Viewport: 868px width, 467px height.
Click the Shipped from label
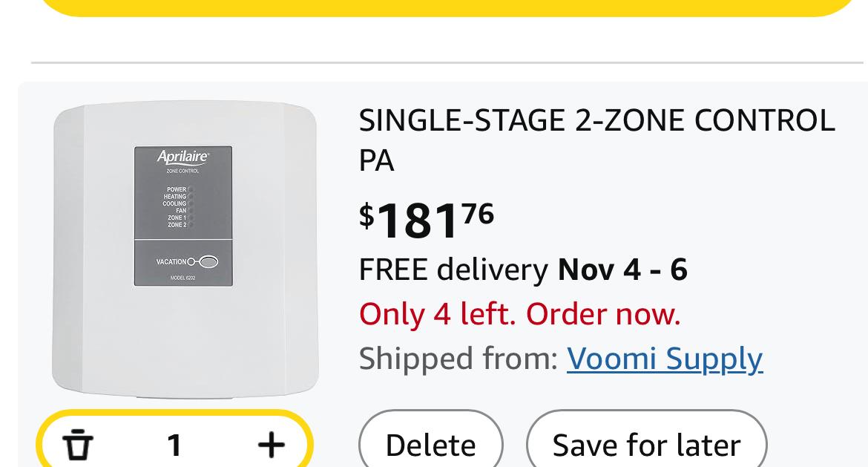(457, 359)
